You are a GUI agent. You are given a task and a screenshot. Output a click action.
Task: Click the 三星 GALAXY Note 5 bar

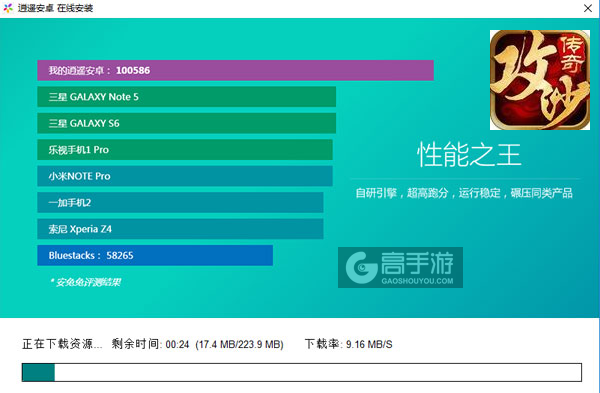tap(186, 97)
